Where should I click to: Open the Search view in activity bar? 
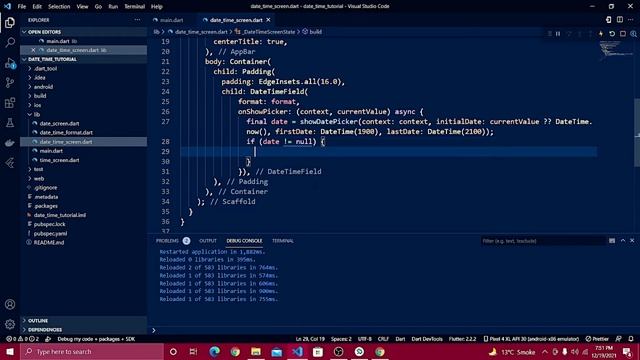(x=10, y=42)
